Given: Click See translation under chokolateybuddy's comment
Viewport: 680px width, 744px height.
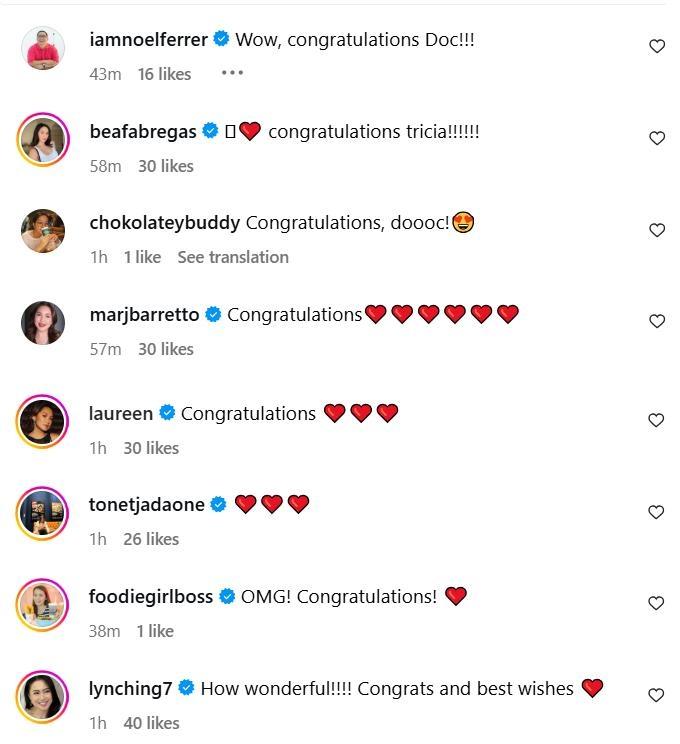Looking at the screenshot, I should point(233,257).
